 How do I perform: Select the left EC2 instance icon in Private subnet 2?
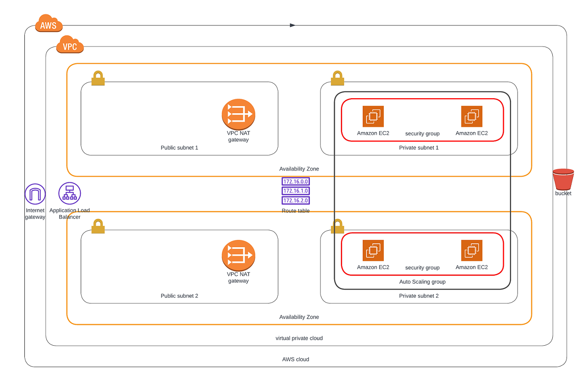tap(373, 250)
